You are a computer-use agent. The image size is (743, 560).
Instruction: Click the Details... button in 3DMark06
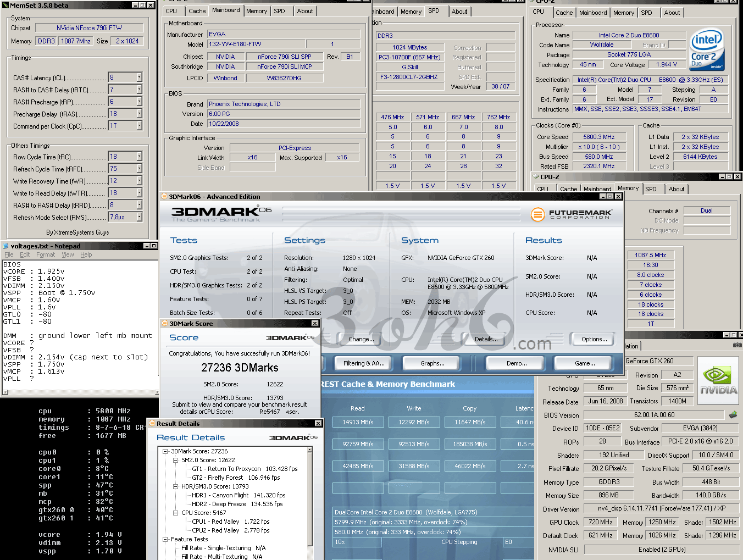click(486, 339)
